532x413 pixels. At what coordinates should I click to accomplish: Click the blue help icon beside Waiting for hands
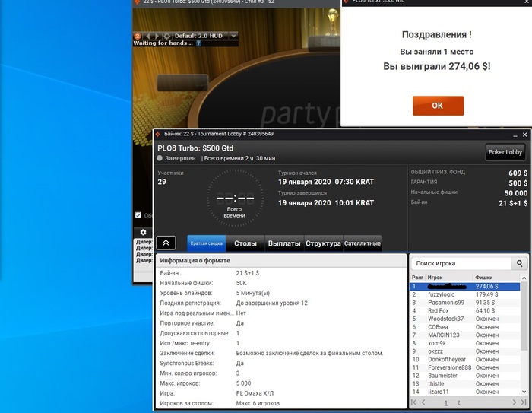[x=199, y=43]
